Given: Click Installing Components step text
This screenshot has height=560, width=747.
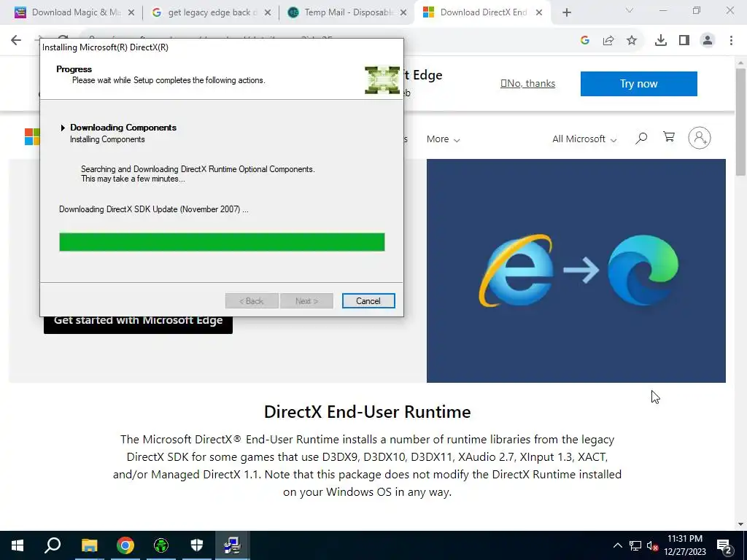Looking at the screenshot, I should tap(107, 139).
